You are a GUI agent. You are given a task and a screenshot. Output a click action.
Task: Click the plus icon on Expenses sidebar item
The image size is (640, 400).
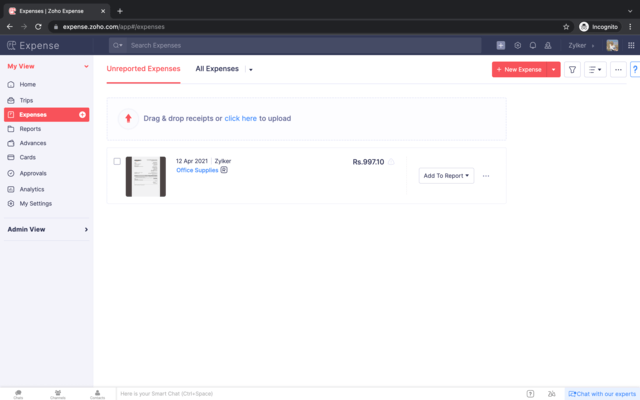(82, 115)
